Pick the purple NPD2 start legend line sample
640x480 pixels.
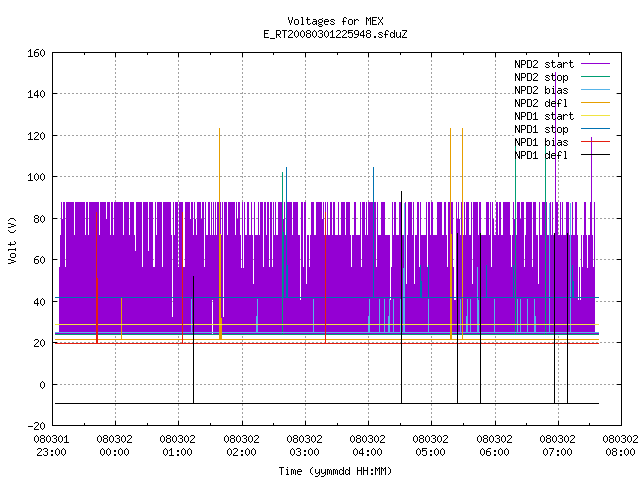coord(595,64)
